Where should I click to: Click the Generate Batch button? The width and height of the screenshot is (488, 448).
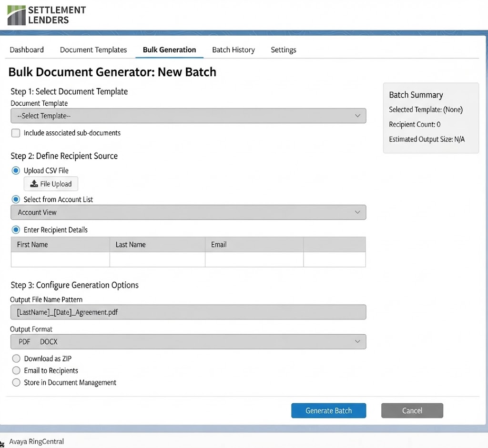[x=329, y=411]
